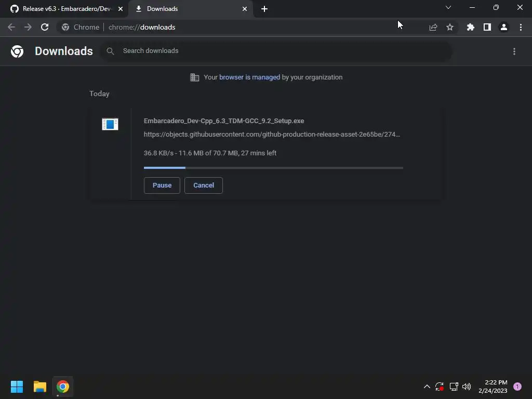
Task: Open Chrome's three-dot main menu
Action: click(521, 27)
